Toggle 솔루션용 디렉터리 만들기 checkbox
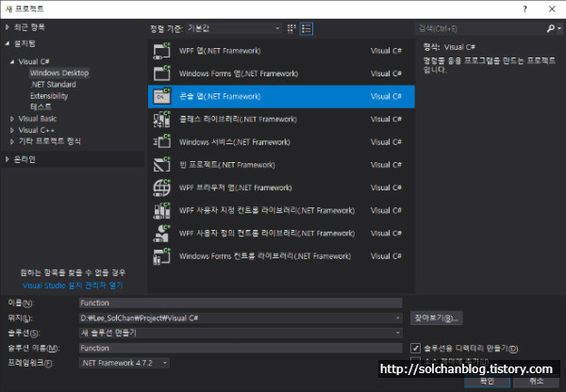Image resolution: width=566 pixels, height=392 pixels. click(415, 348)
